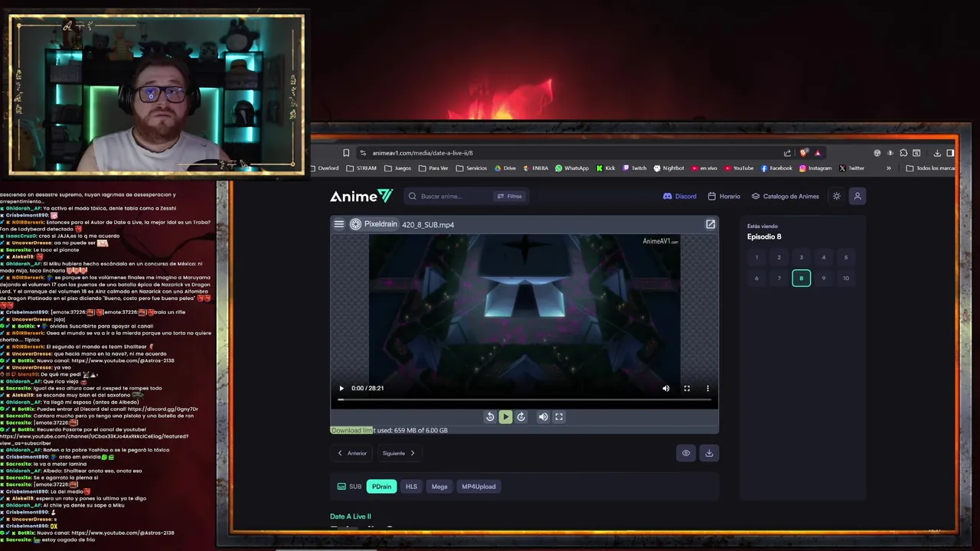
Task: Toggle fullscreen in the Pixeldrain toolbar
Action: point(559,417)
